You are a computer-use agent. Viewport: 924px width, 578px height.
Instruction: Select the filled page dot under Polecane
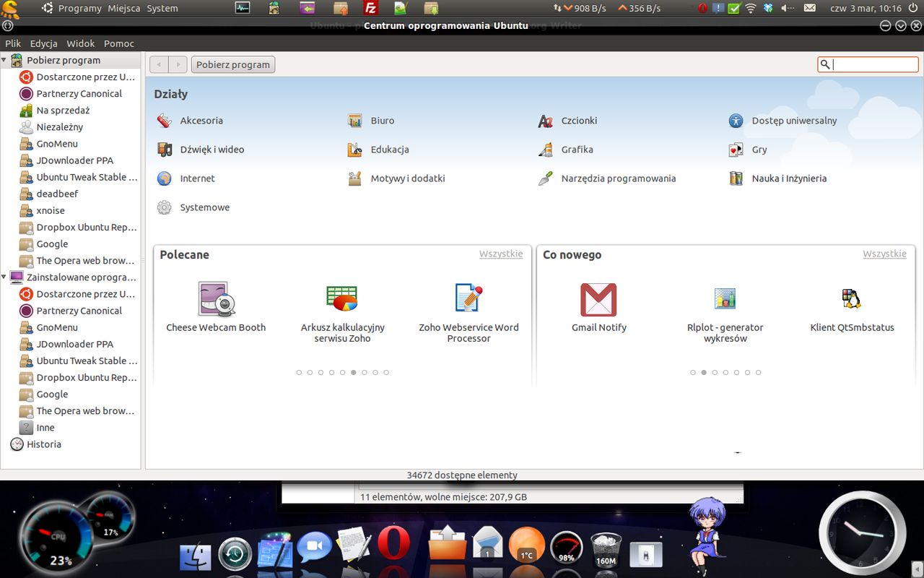[353, 373]
